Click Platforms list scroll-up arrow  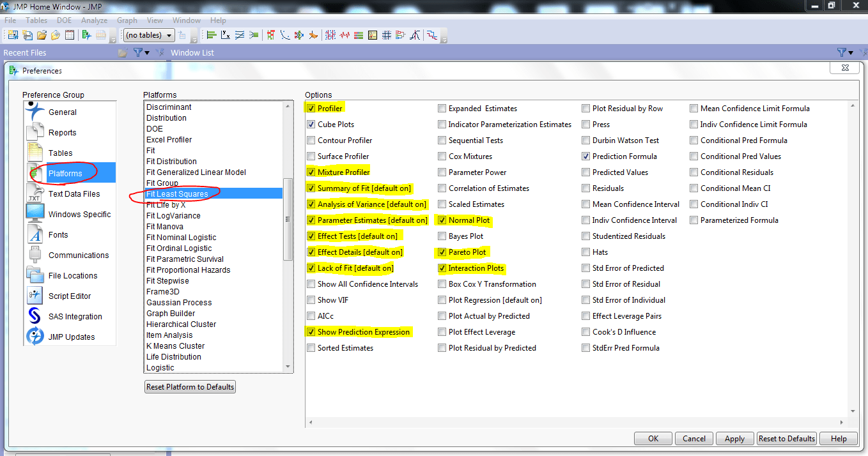click(x=288, y=107)
